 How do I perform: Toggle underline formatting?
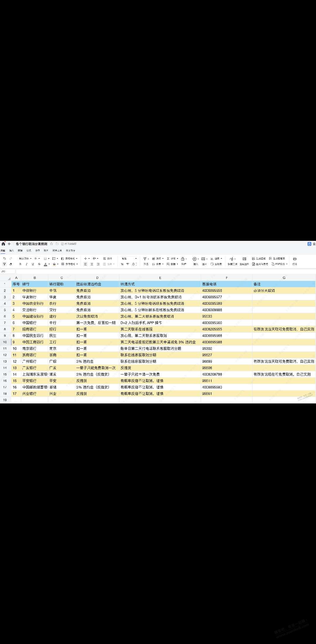[x=33, y=264]
